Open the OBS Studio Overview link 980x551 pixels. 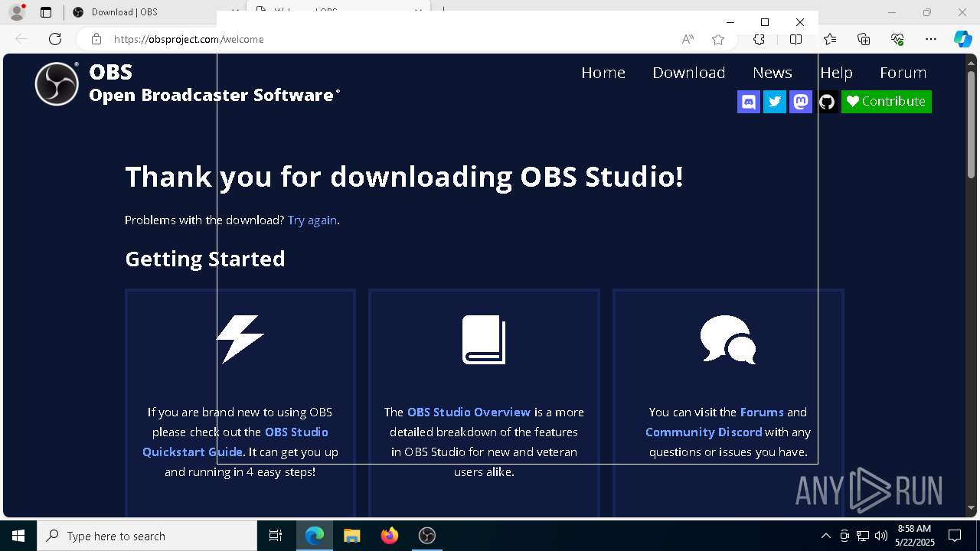click(469, 412)
